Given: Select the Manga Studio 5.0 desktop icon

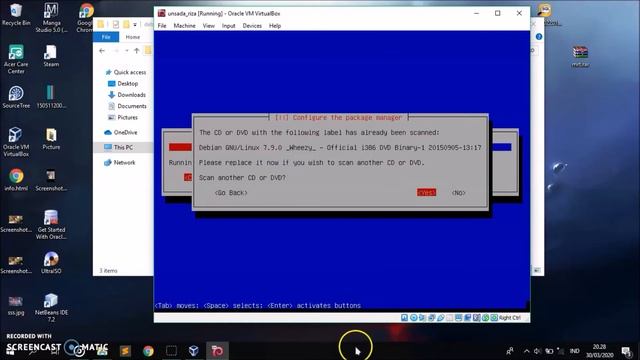Looking at the screenshot, I should [51, 18].
